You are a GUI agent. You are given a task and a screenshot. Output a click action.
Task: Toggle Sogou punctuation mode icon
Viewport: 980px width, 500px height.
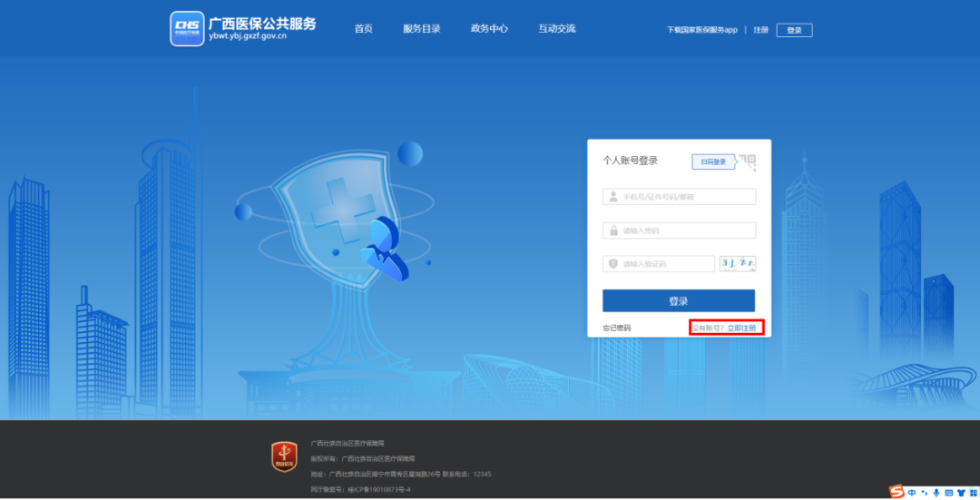(x=924, y=492)
